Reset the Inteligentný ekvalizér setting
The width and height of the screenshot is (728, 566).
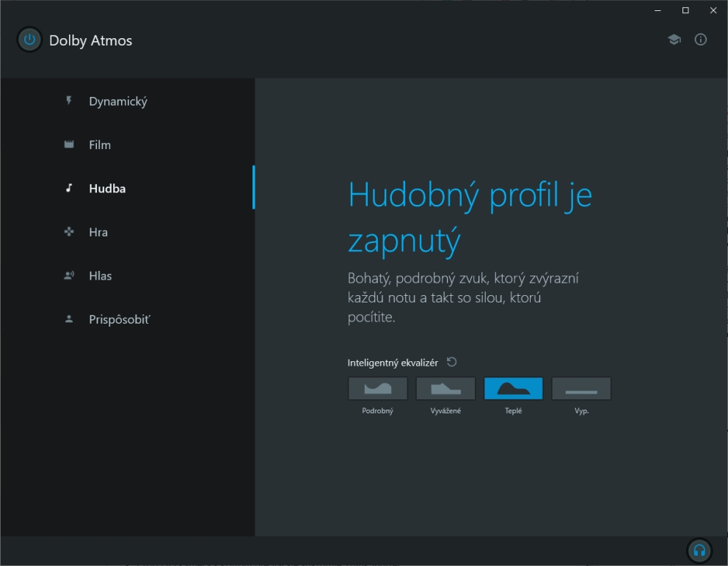coord(452,362)
